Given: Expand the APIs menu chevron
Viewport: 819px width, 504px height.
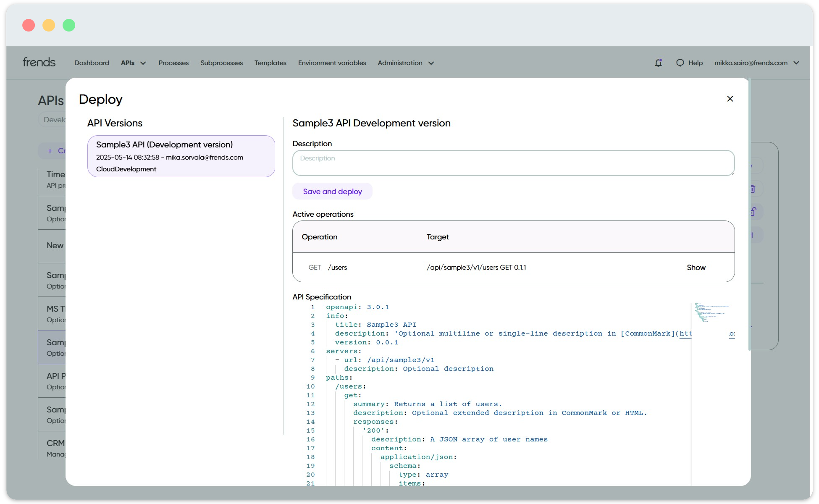Looking at the screenshot, I should click(143, 63).
